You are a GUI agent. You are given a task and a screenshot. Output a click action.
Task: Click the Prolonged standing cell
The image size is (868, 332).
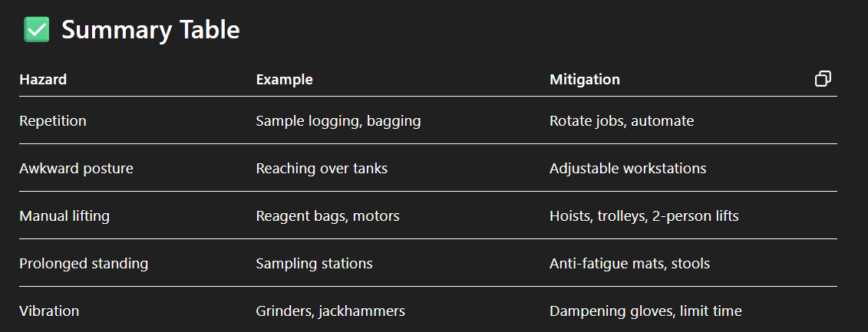[x=84, y=264]
